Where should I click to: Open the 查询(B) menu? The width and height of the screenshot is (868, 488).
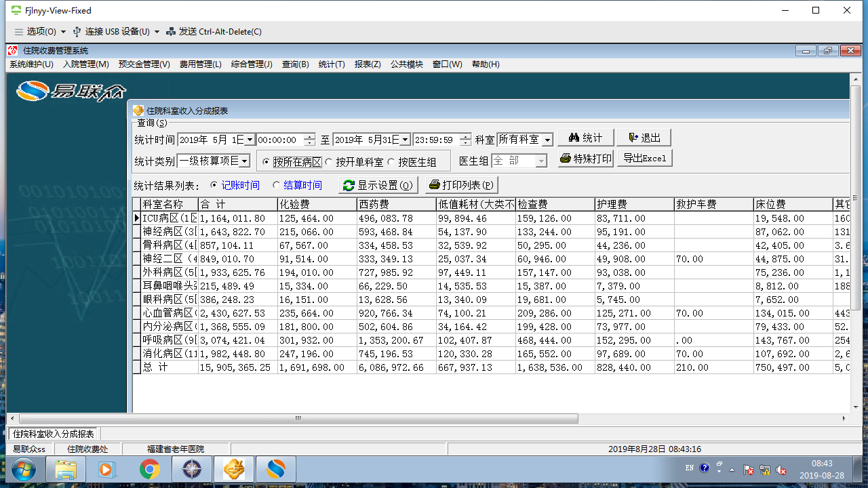[296, 64]
